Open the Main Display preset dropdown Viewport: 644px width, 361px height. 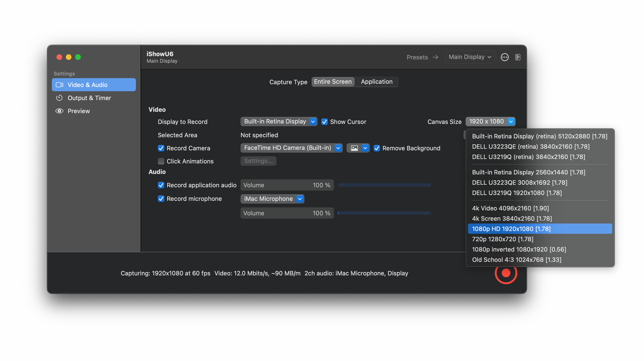(470, 57)
